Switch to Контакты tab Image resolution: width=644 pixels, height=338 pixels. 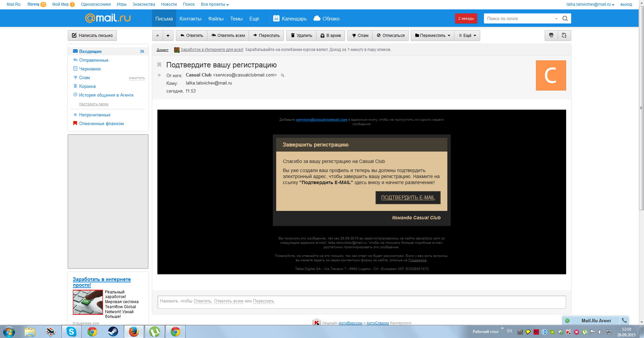(190, 19)
